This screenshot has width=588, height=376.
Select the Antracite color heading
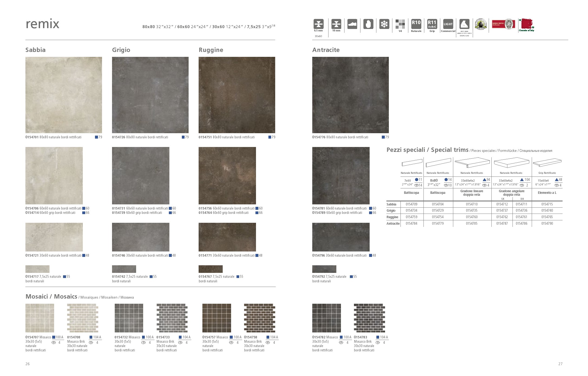coord(326,50)
